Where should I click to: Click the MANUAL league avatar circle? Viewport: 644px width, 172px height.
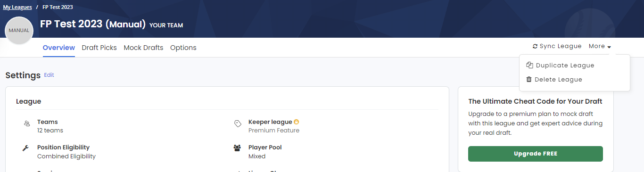coord(19,31)
